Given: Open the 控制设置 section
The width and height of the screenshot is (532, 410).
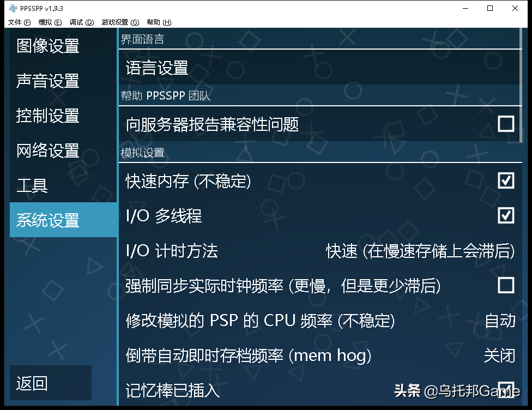Looking at the screenshot, I should point(48,116).
